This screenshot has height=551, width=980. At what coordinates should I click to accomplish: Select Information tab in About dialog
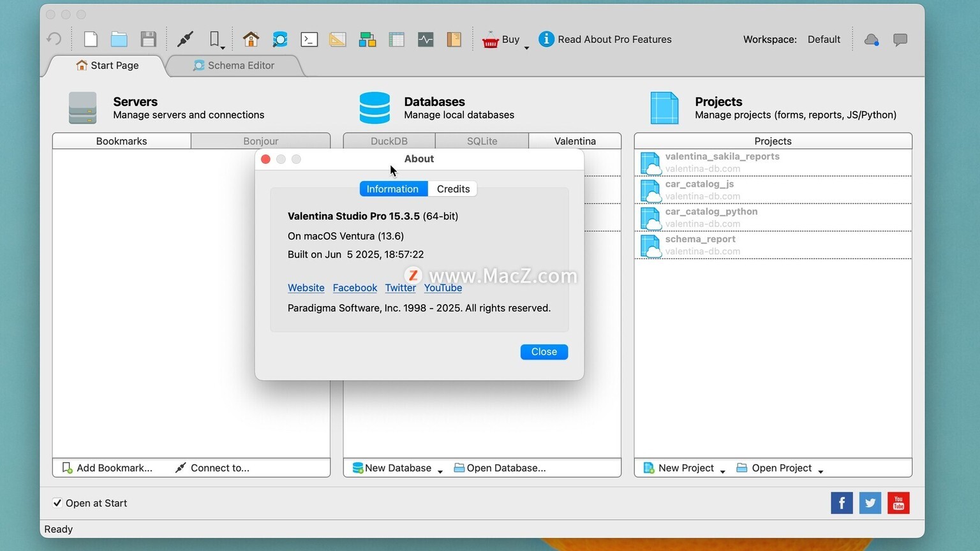(393, 189)
